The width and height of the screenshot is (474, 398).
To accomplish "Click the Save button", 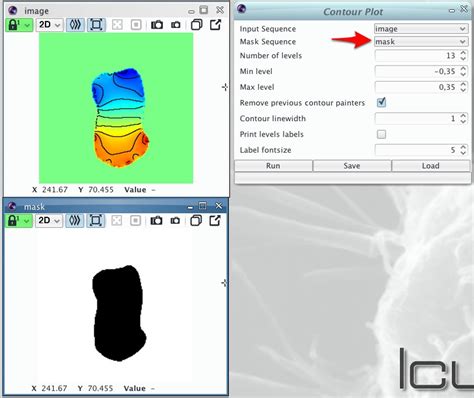I will coord(352,166).
